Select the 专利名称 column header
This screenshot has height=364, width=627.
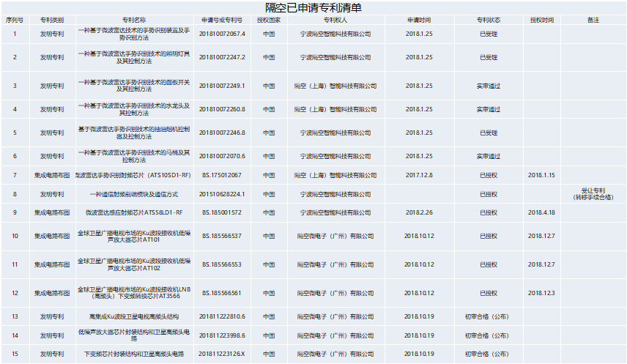(x=134, y=20)
